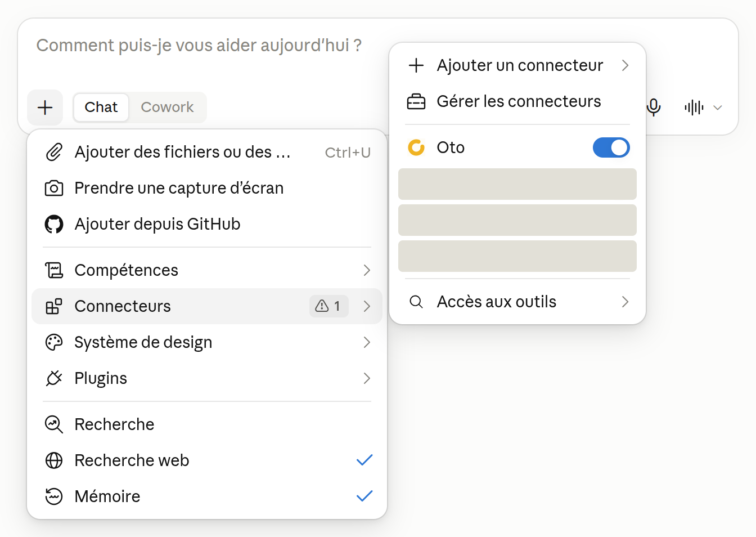756x537 pixels.
Task: Click the plug icon for Plugins
Action: [x=54, y=378]
